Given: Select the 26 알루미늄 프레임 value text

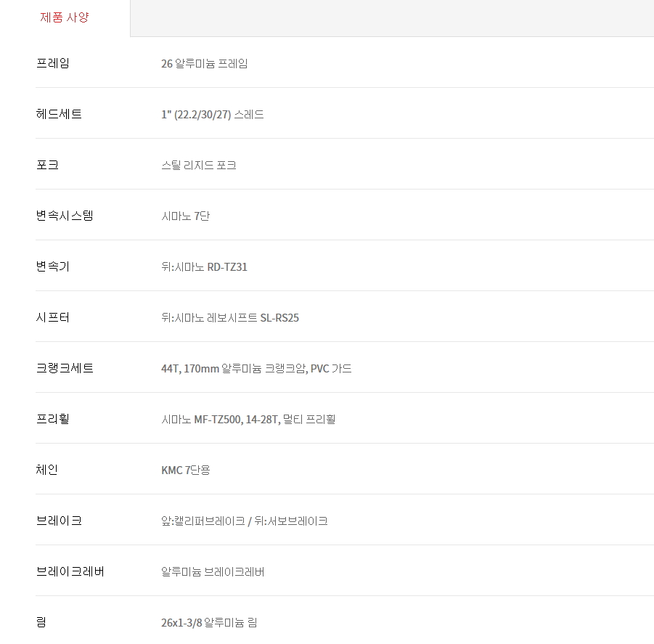Looking at the screenshot, I should pyautogui.click(x=204, y=64).
